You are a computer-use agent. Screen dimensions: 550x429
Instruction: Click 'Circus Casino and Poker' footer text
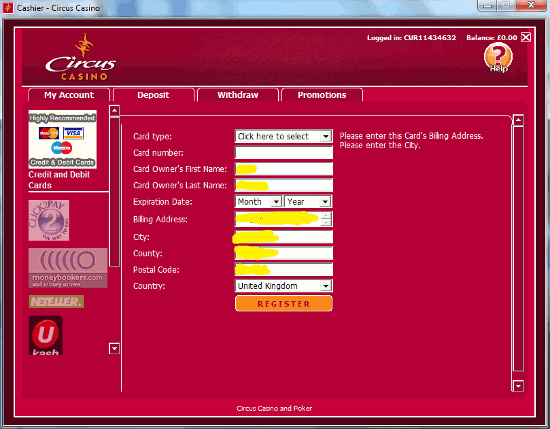point(274,408)
